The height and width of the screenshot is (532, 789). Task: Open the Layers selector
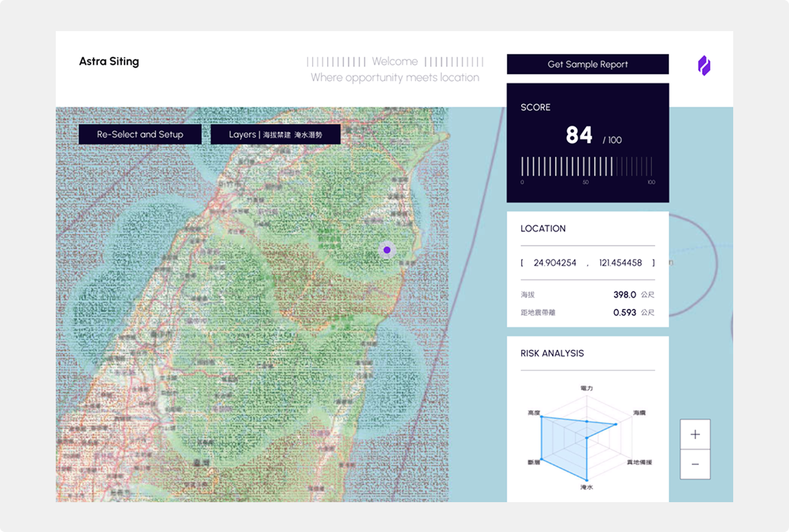point(275,134)
